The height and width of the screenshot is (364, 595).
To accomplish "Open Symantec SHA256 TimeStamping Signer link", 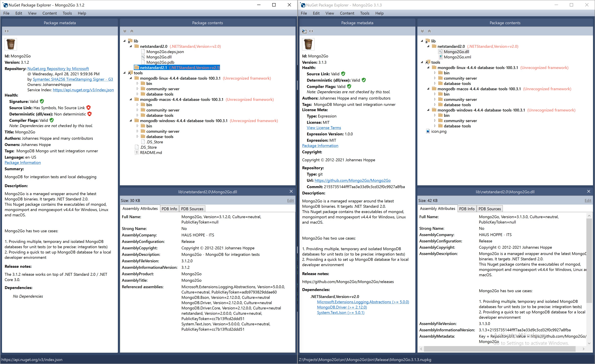I will pos(73,79).
